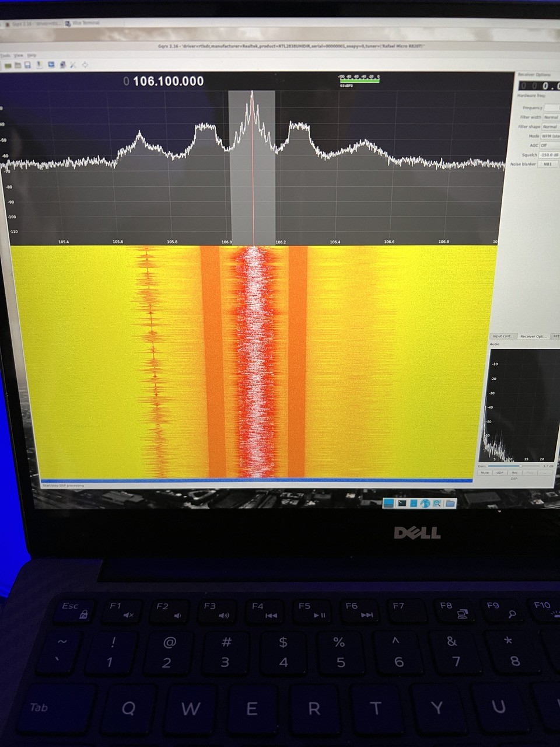This screenshot has height=747, width=560.
Task: Switch to the Xfce Terminal taskbar button
Action: pos(83,23)
